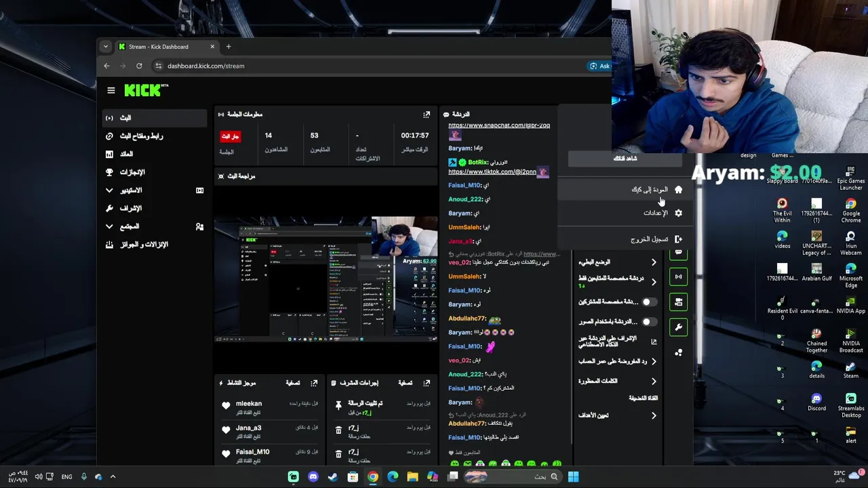Click تصفية filter in activity feed
The height and width of the screenshot is (488, 868).
coord(293,383)
